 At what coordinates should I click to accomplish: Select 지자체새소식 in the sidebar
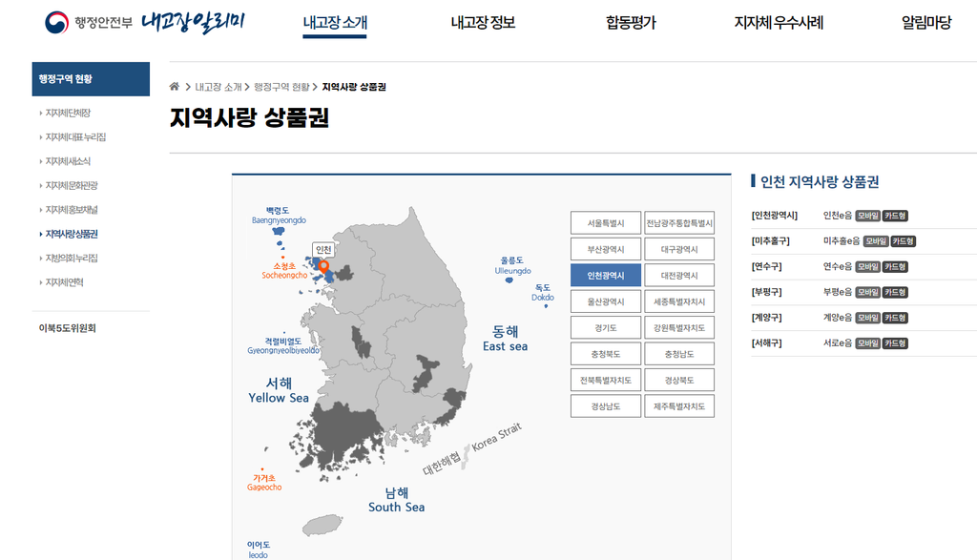pyautogui.click(x=68, y=161)
